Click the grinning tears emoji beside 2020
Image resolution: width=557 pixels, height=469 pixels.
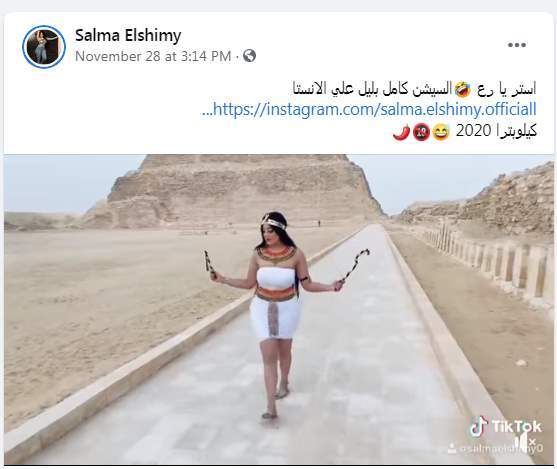pos(441,132)
